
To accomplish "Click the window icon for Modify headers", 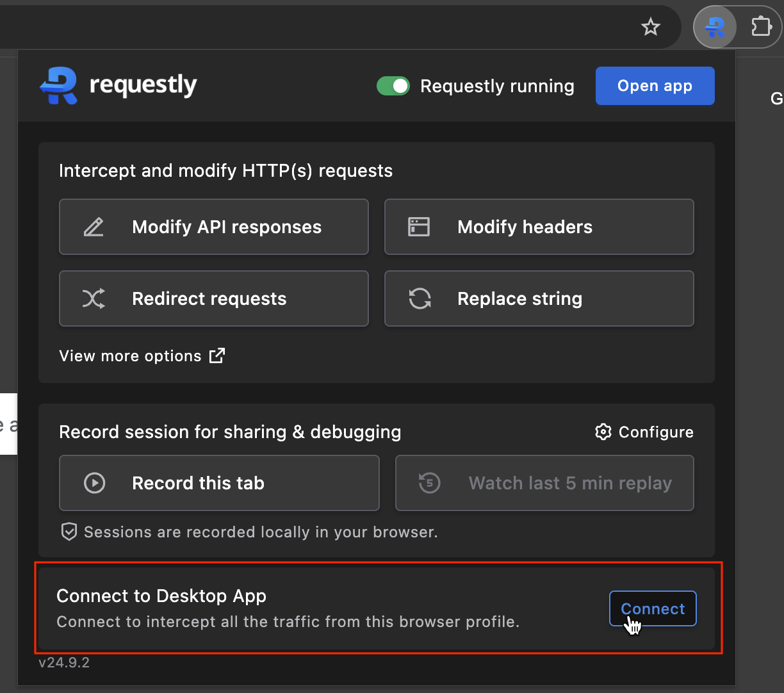I will point(419,227).
